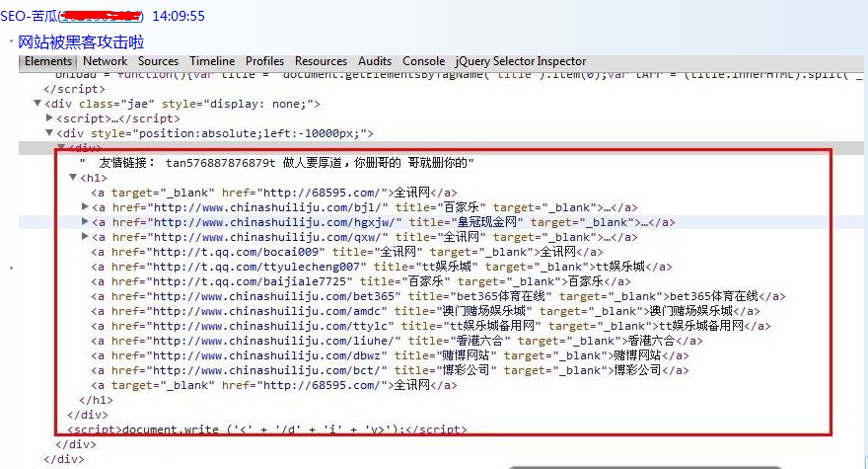Select the t.qq.com/ttyulecheng007 anchor line
The width and height of the screenshot is (868, 469).
coord(382,267)
